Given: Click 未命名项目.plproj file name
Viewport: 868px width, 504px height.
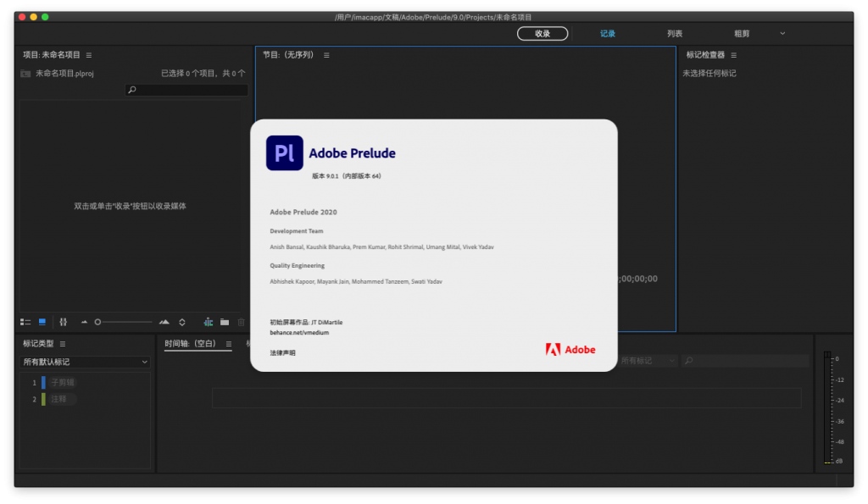Looking at the screenshot, I should [x=64, y=74].
